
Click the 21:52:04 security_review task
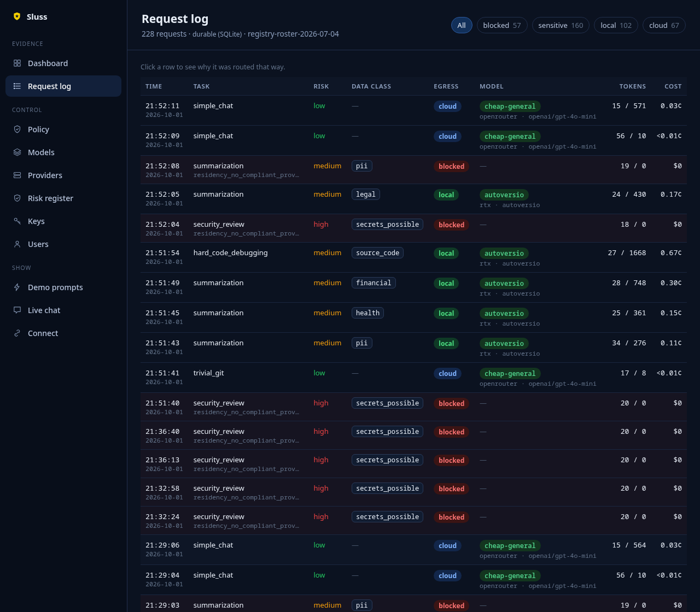point(219,225)
